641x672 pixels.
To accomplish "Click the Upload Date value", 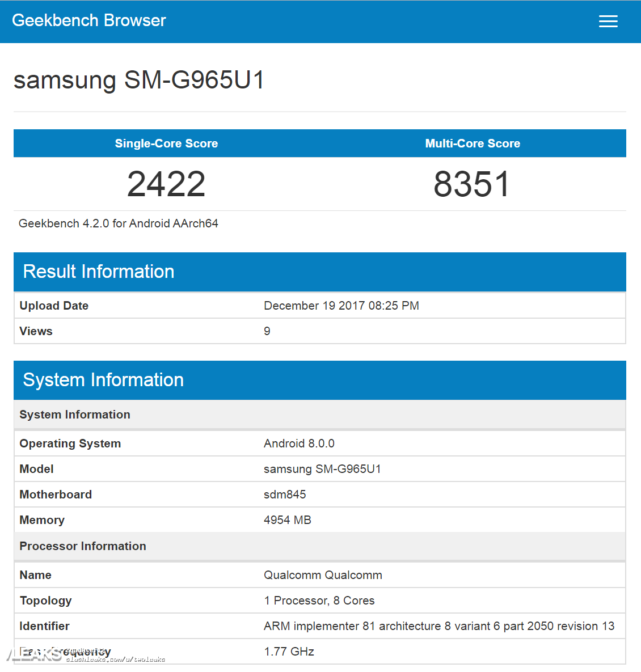I will tap(341, 306).
